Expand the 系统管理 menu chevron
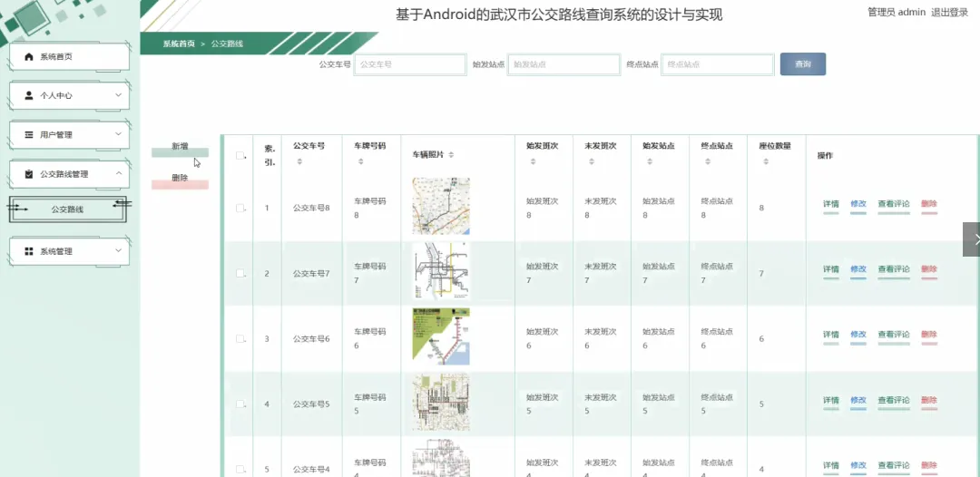980x477 pixels. (x=119, y=250)
